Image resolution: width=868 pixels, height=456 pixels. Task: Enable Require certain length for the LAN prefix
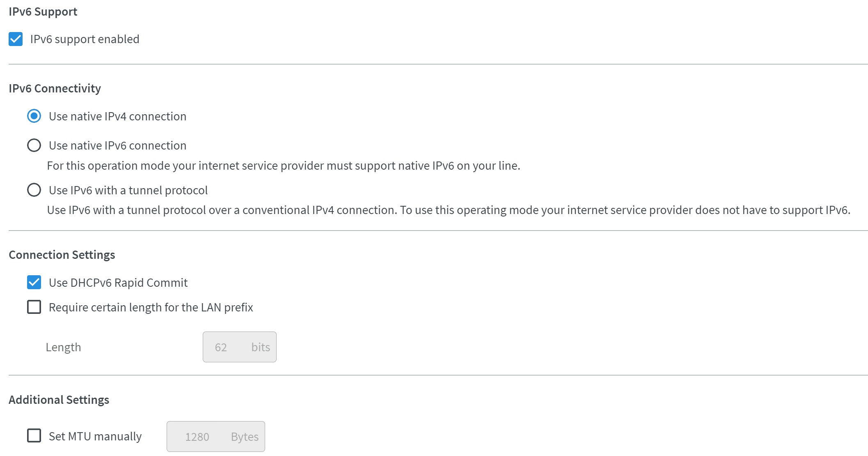tap(34, 307)
